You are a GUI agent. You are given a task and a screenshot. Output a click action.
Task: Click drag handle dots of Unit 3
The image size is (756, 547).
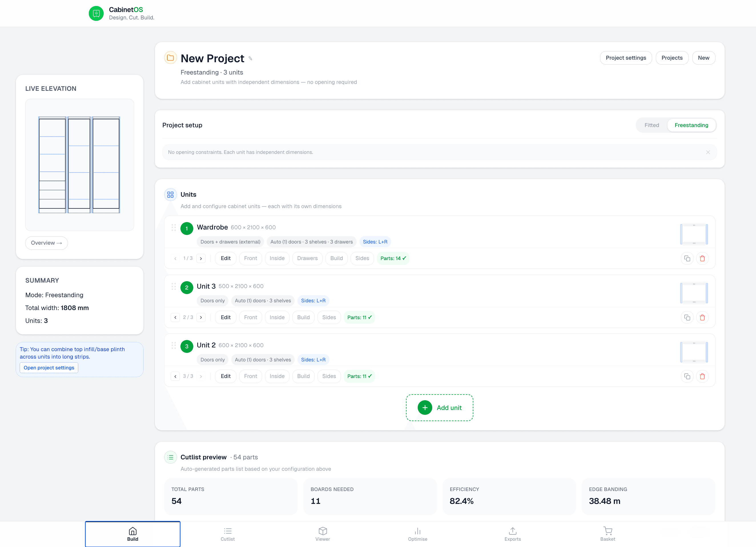coord(174,287)
